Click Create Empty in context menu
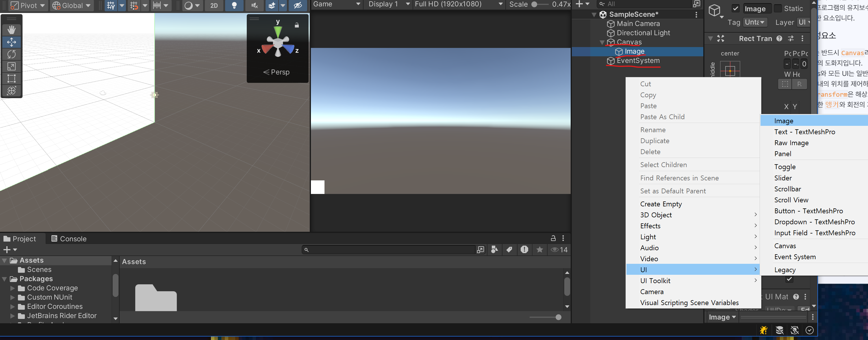This screenshot has width=868, height=340. pyautogui.click(x=661, y=204)
